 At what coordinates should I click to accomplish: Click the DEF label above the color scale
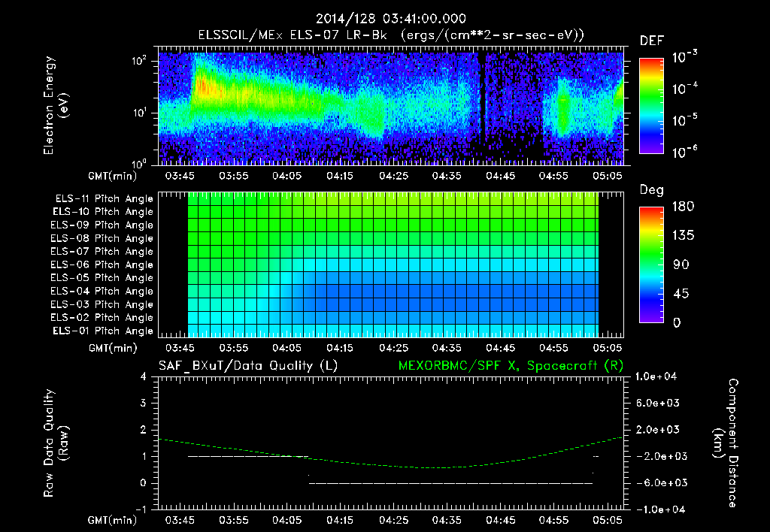click(x=651, y=41)
